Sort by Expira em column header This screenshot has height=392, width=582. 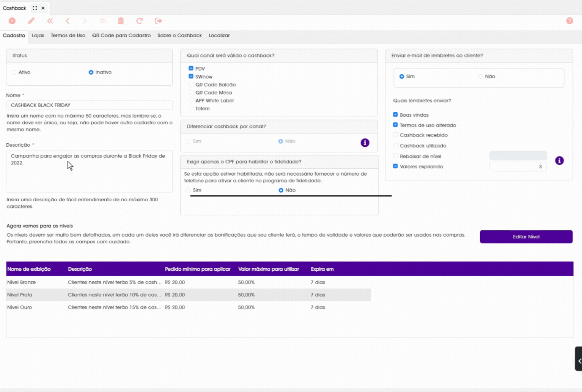322,269
